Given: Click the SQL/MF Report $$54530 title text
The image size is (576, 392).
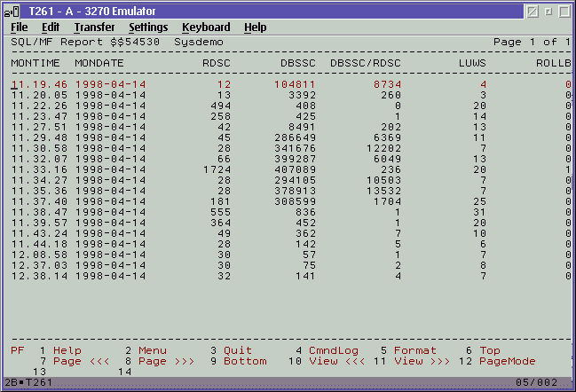Looking at the screenshot, I should (85, 42).
